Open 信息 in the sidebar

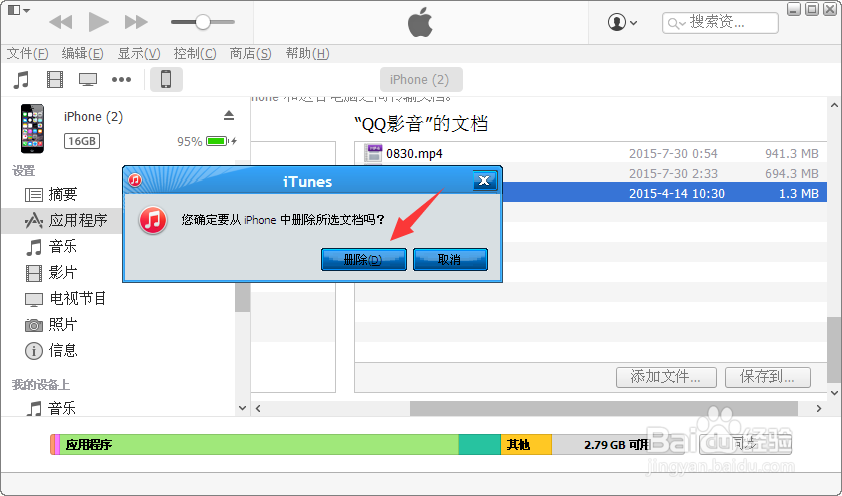[50, 351]
